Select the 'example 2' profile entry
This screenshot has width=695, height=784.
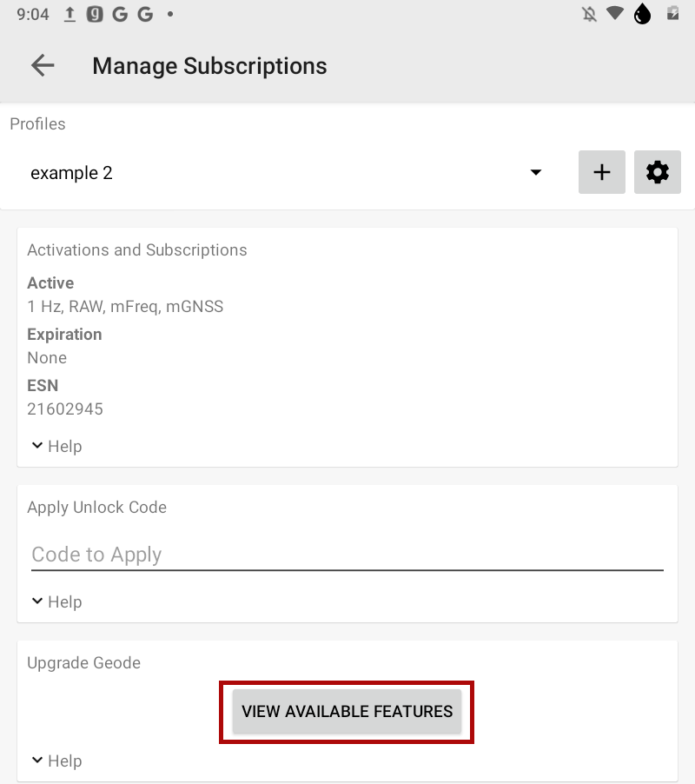tap(72, 173)
